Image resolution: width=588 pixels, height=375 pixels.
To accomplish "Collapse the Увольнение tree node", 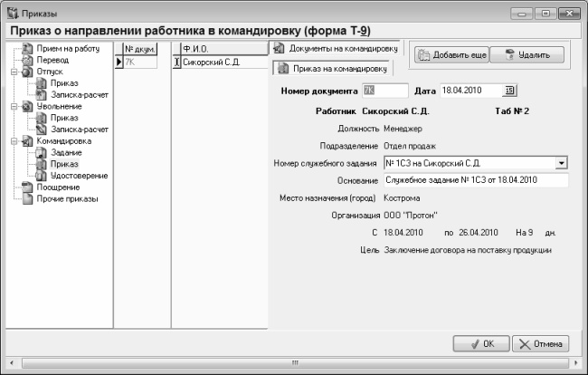I will point(14,106).
